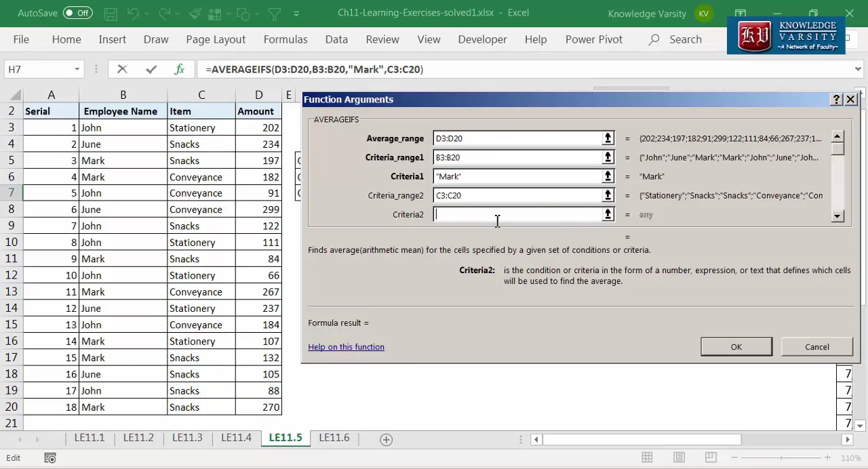The height and width of the screenshot is (469, 868).
Task: Confirm the formula with the checkmark icon
Action: point(151,69)
